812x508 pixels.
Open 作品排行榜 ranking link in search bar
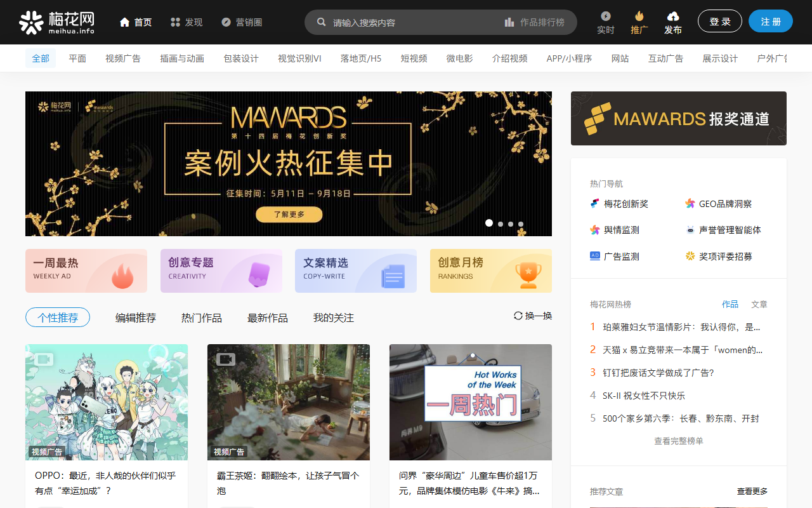[x=534, y=22]
